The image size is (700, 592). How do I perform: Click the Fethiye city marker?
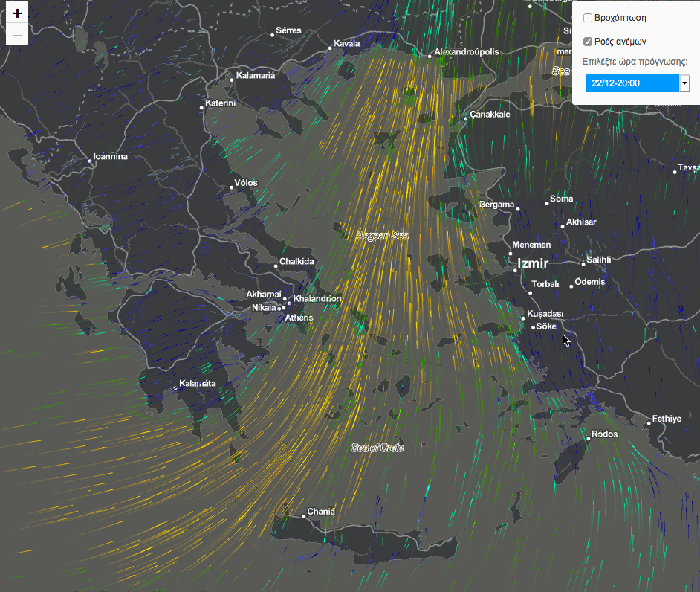tap(649, 422)
